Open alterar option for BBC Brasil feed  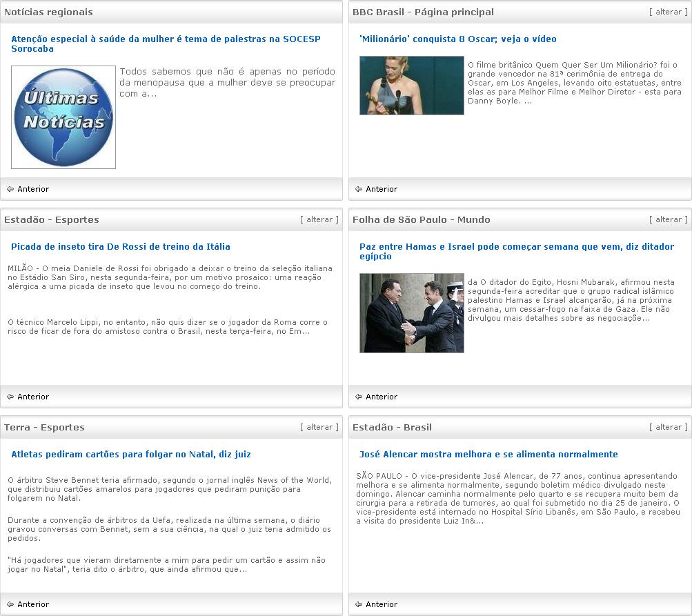coord(668,12)
